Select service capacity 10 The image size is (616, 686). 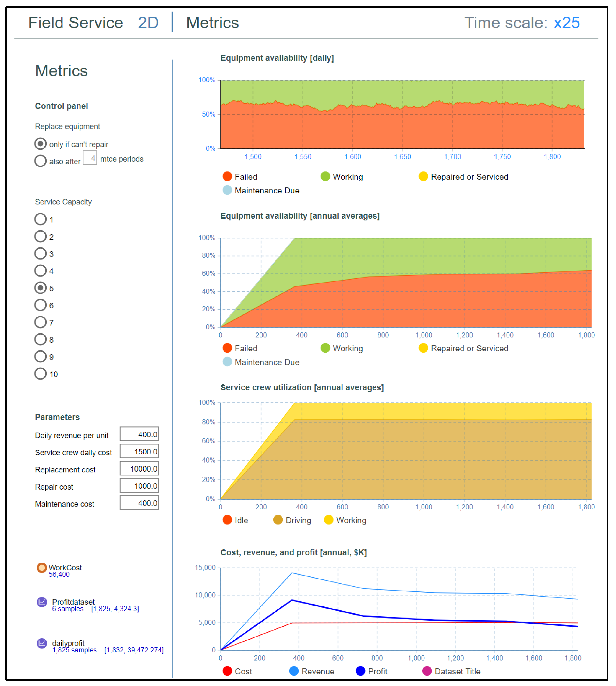tap(40, 374)
